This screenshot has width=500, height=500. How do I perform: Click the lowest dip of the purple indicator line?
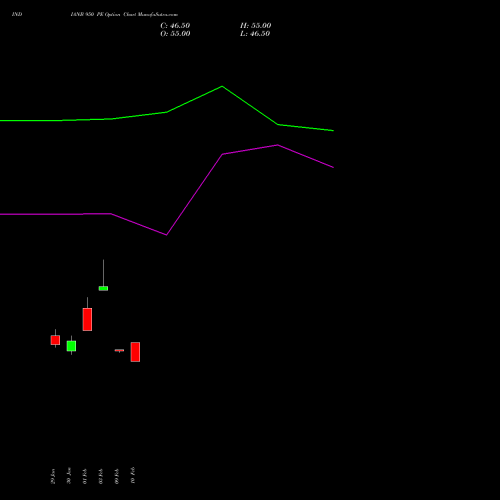pyautogui.click(x=166, y=235)
